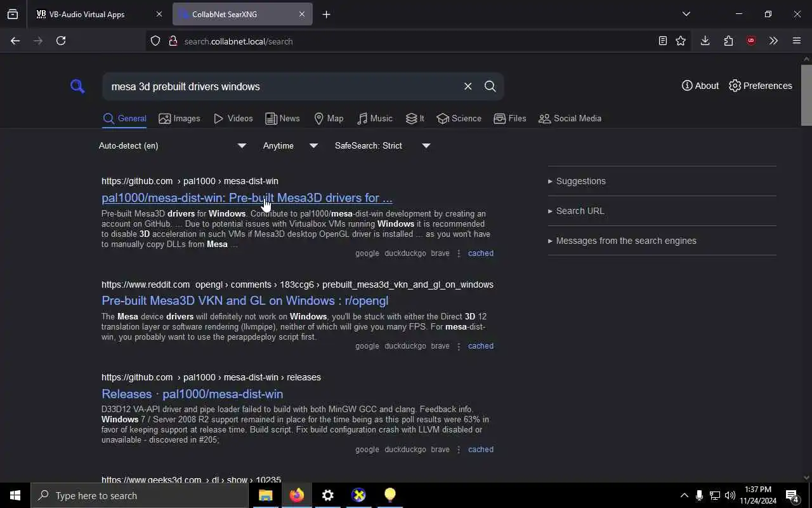Switch to the It category
The image size is (812, 508).
(415, 119)
